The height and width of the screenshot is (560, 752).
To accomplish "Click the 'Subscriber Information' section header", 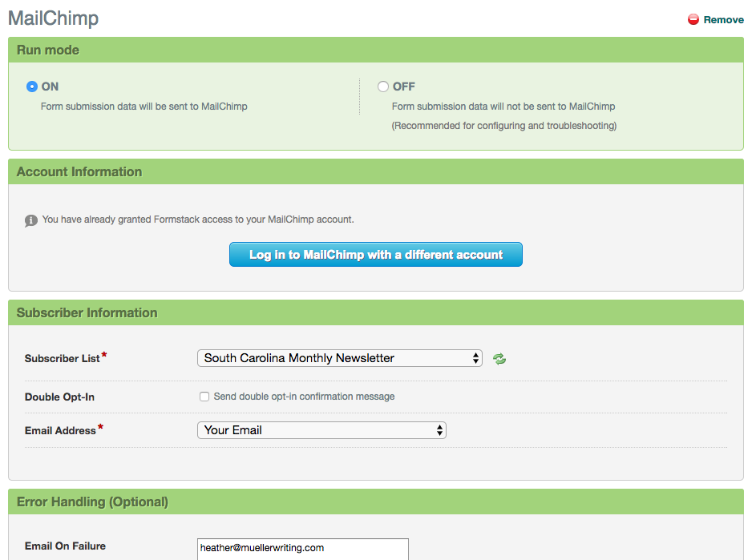I will click(376, 312).
